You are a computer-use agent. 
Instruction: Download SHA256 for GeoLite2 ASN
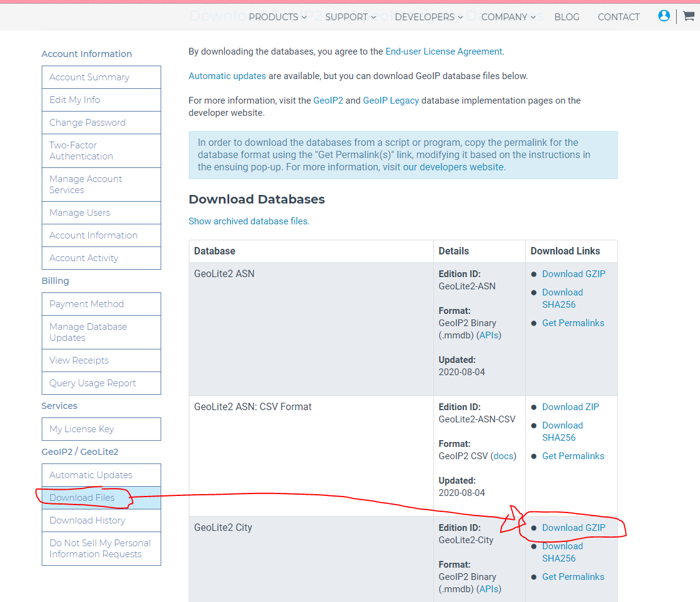click(563, 299)
